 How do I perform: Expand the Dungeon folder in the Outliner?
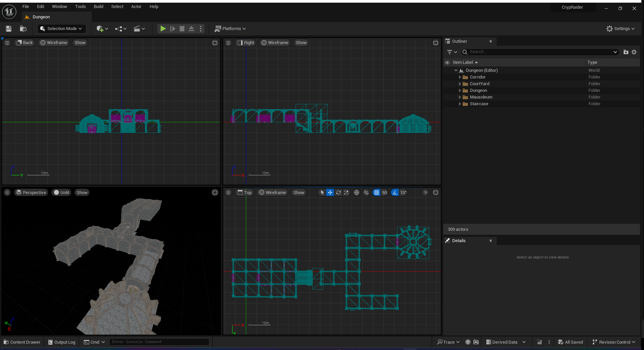460,91
